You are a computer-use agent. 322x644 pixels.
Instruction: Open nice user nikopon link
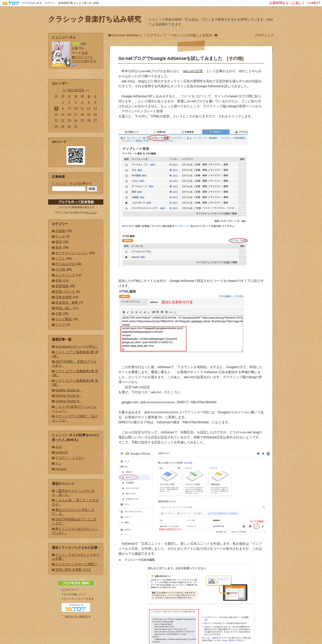(61, 469)
